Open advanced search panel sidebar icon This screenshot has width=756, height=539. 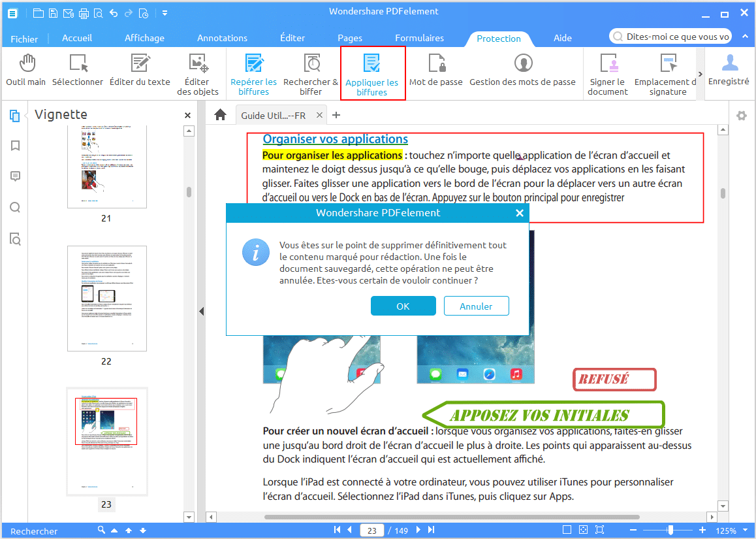coord(15,239)
